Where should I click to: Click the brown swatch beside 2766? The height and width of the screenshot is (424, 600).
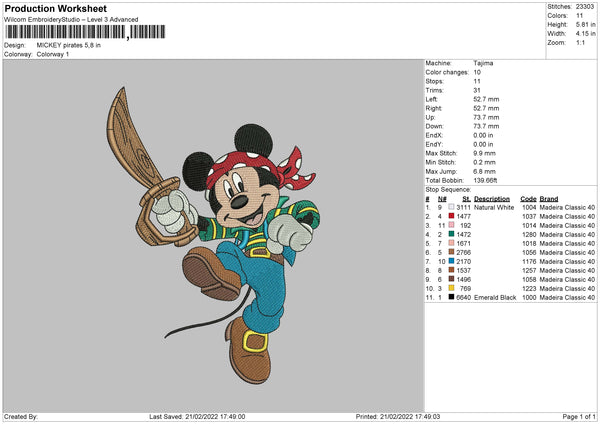452,252
